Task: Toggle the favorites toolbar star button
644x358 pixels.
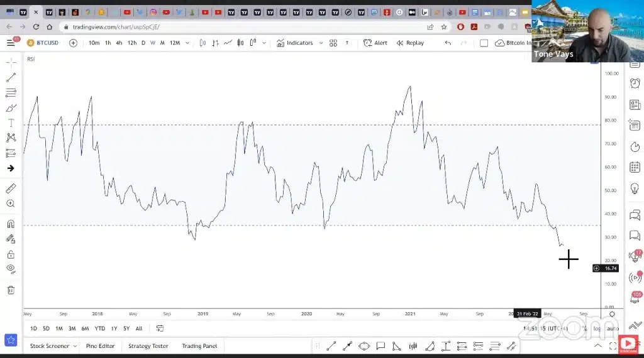Action: tap(11, 340)
